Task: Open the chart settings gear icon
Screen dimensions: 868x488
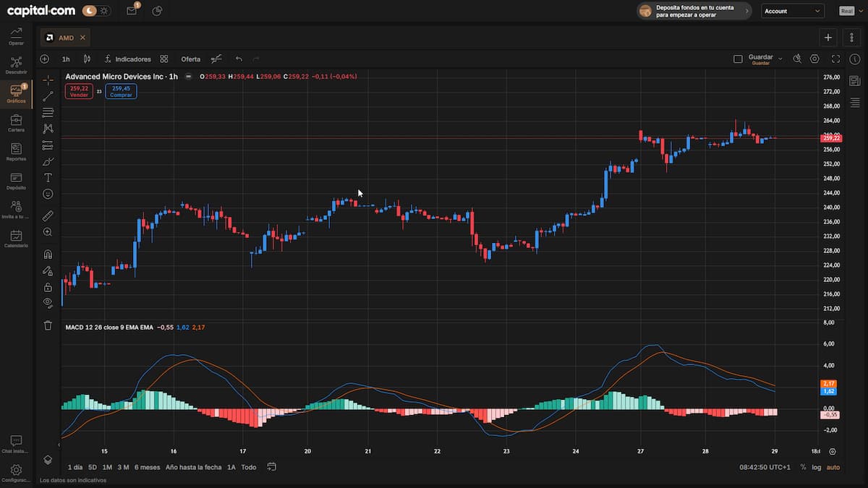Action: (814, 59)
